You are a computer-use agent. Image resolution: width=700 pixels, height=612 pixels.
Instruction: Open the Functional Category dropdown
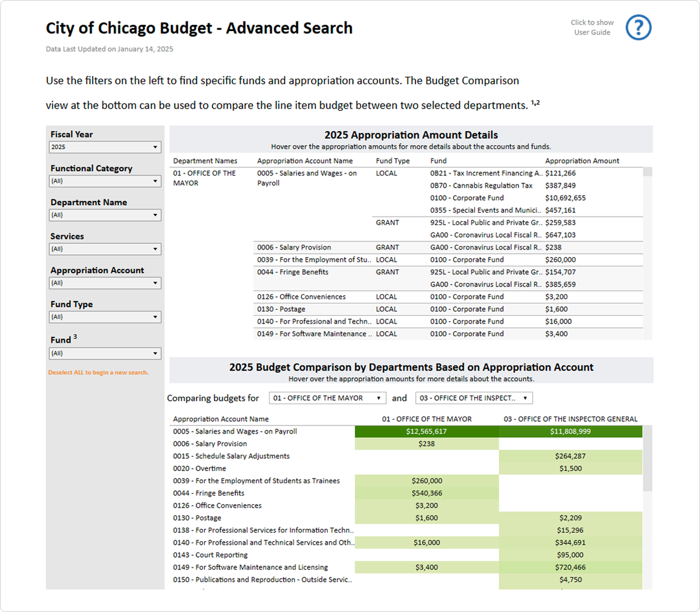click(x=105, y=181)
